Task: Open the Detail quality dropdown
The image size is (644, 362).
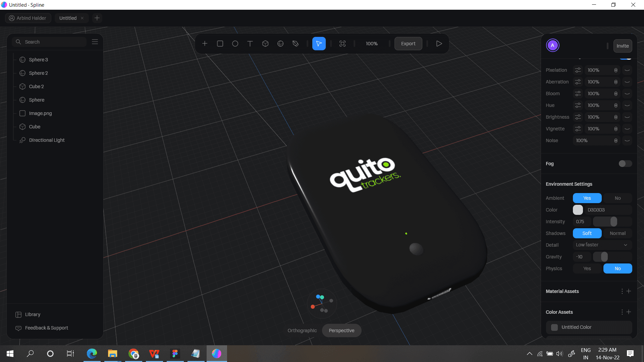Action: point(602,245)
